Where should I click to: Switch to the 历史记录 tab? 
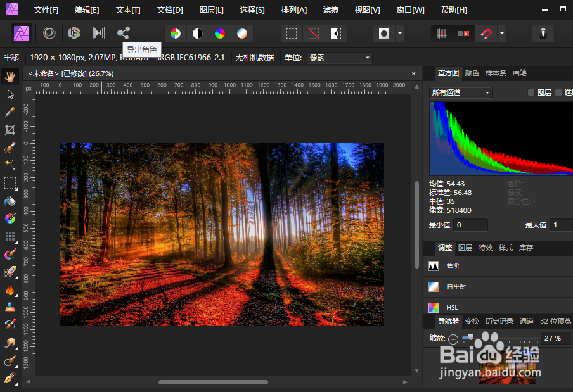(x=499, y=321)
